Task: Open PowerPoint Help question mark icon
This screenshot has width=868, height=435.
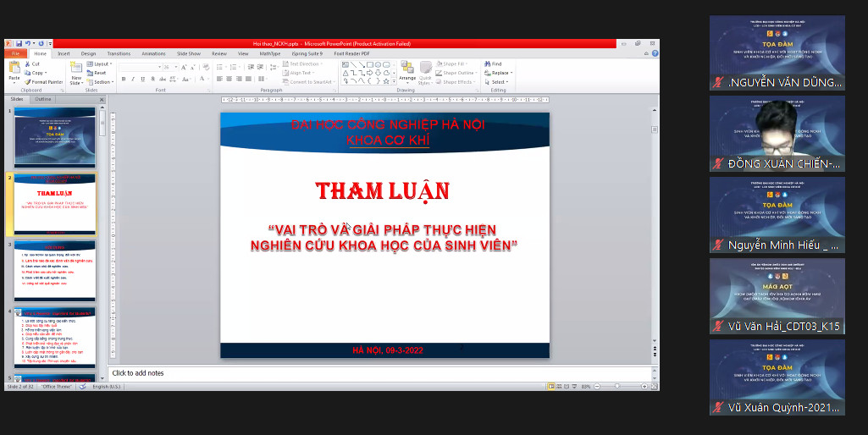Action: 654,53
